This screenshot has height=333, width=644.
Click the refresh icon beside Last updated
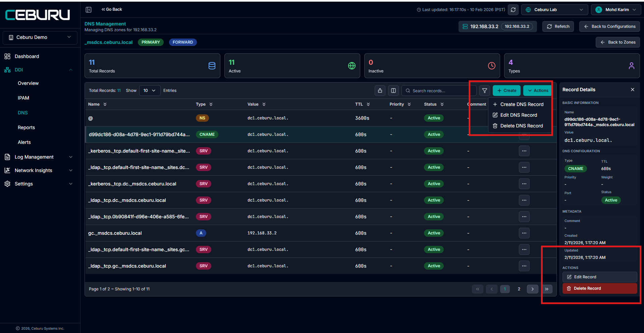pyautogui.click(x=513, y=10)
